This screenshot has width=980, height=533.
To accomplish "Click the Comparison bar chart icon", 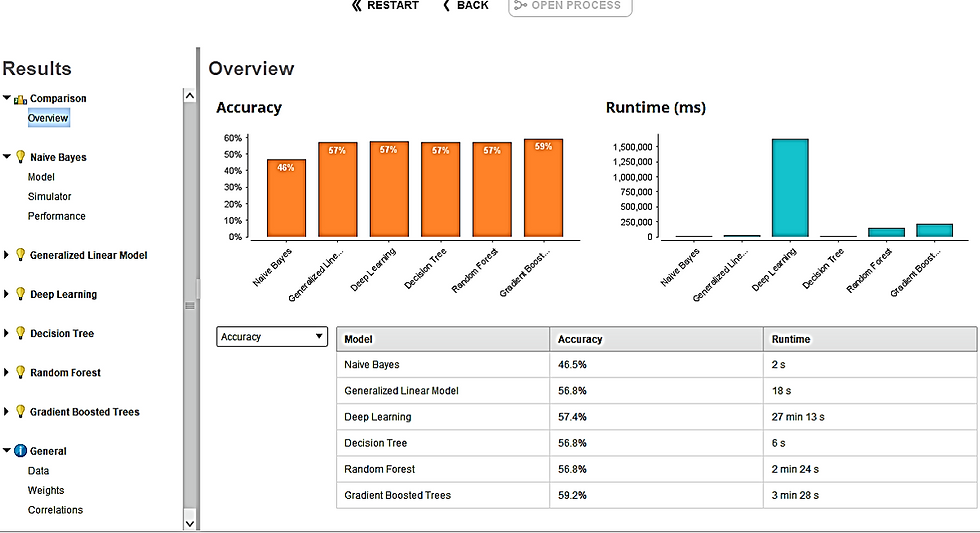I will [20, 99].
